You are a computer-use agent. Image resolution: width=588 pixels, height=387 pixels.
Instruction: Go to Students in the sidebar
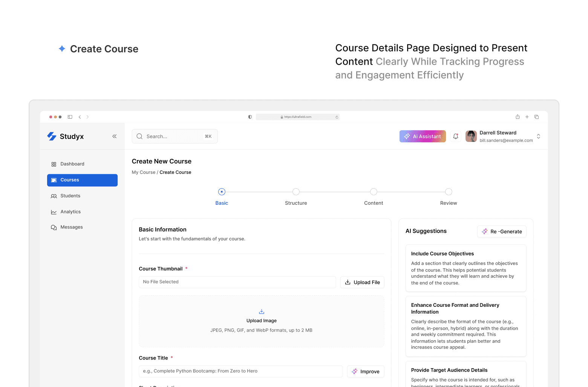tap(82, 196)
